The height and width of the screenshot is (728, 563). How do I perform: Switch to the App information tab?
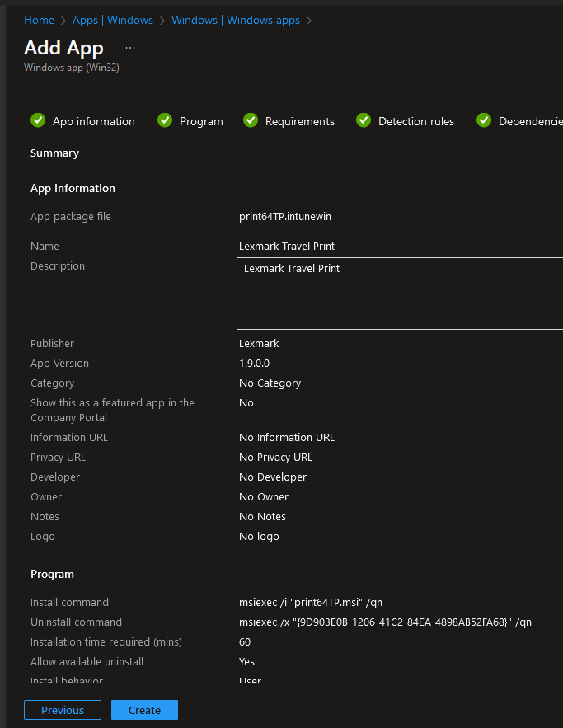(x=94, y=121)
